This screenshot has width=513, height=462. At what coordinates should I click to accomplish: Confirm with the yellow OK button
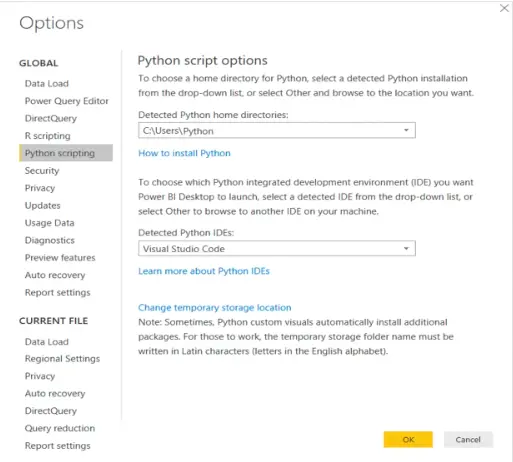coord(408,439)
